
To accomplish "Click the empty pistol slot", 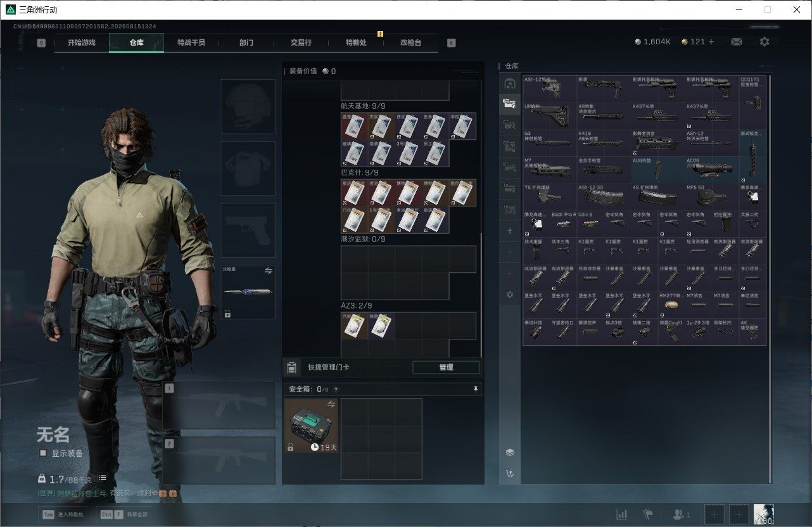I will (x=248, y=230).
